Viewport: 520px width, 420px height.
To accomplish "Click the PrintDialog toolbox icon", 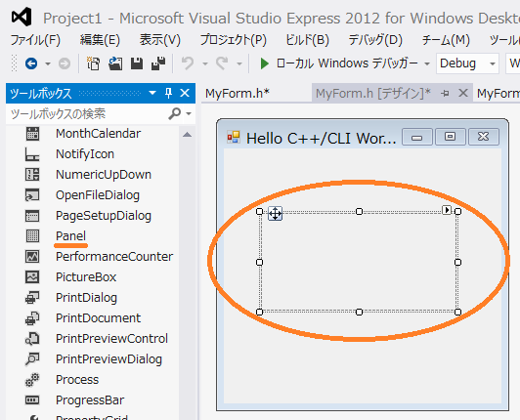I will 32,298.
